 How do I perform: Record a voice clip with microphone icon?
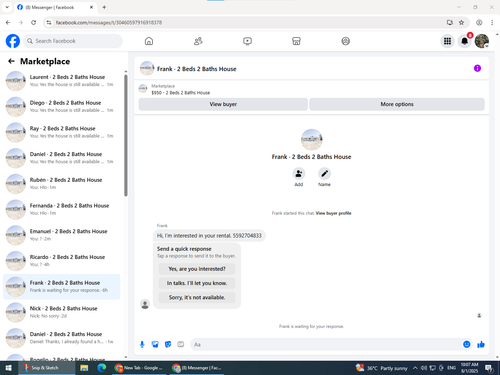[x=142, y=344]
